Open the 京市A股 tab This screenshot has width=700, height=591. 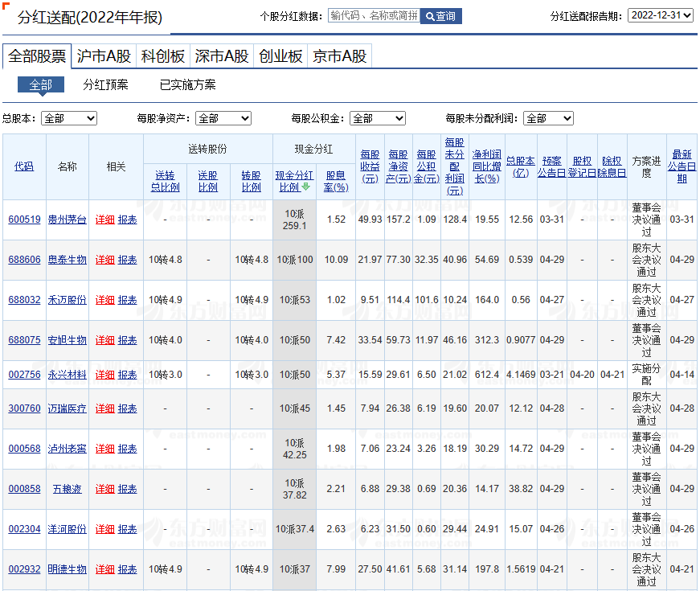(x=340, y=56)
